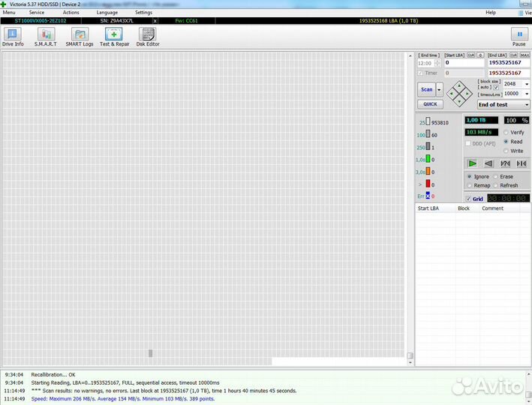Screen dimensions: 532x405
Task: Click the Pause toolbar icon
Action: (x=518, y=37)
